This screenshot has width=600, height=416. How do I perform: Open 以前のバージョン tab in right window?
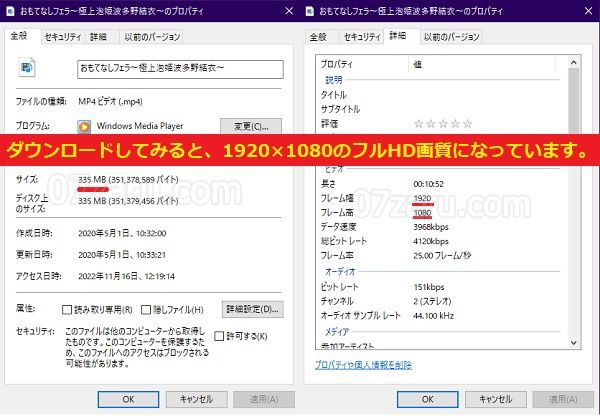tap(452, 37)
